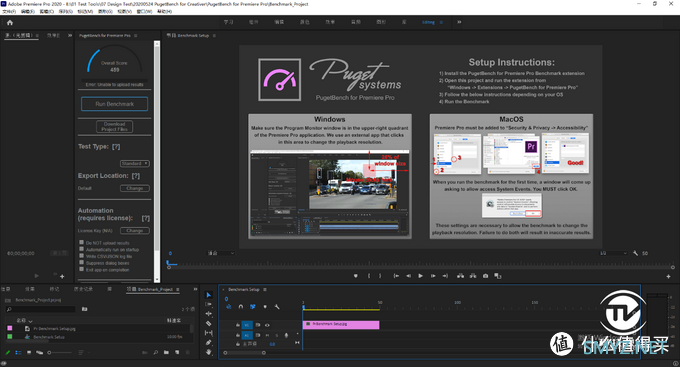Step forward one frame
Image resolution: width=680 pixels, height=367 pixels.
[433, 276]
